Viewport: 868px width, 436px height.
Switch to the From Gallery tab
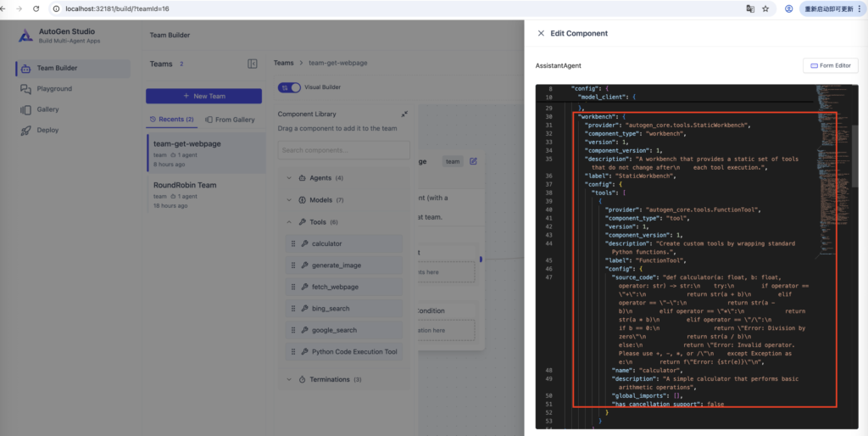click(231, 120)
